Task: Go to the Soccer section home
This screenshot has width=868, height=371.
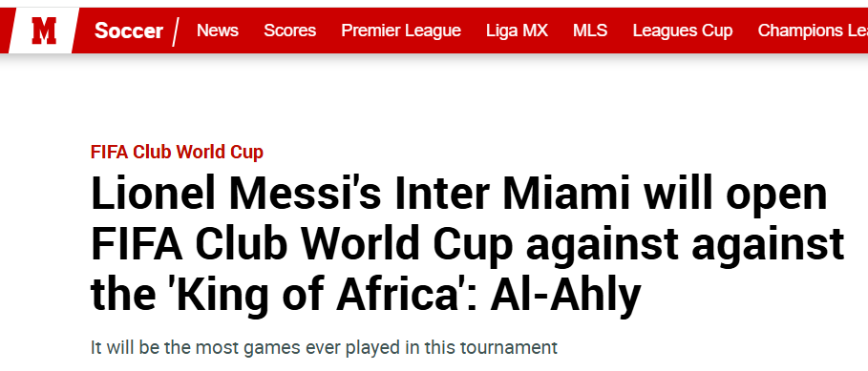Action: (128, 31)
